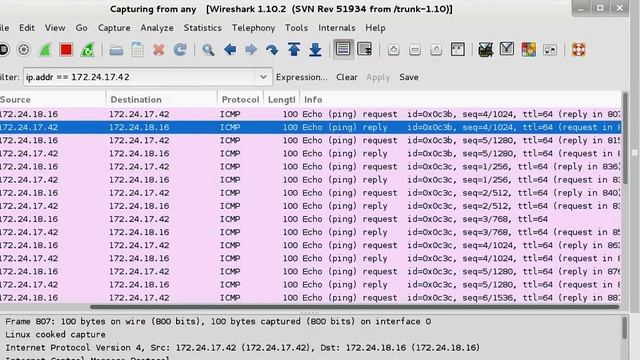Open the Help menu
The width and height of the screenshot is (640, 360).
(x=375, y=28)
